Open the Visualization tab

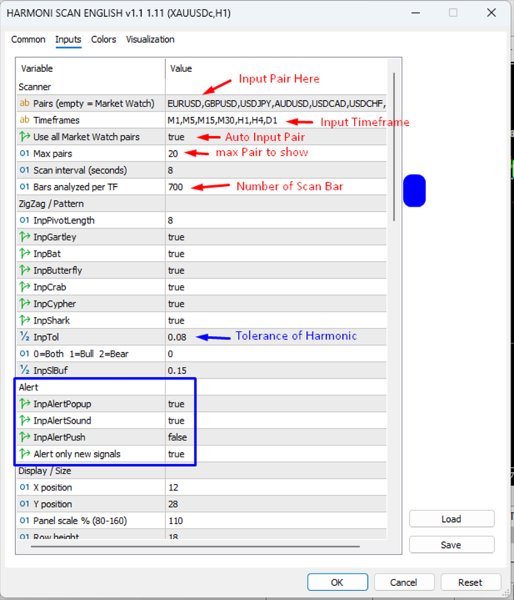(150, 39)
